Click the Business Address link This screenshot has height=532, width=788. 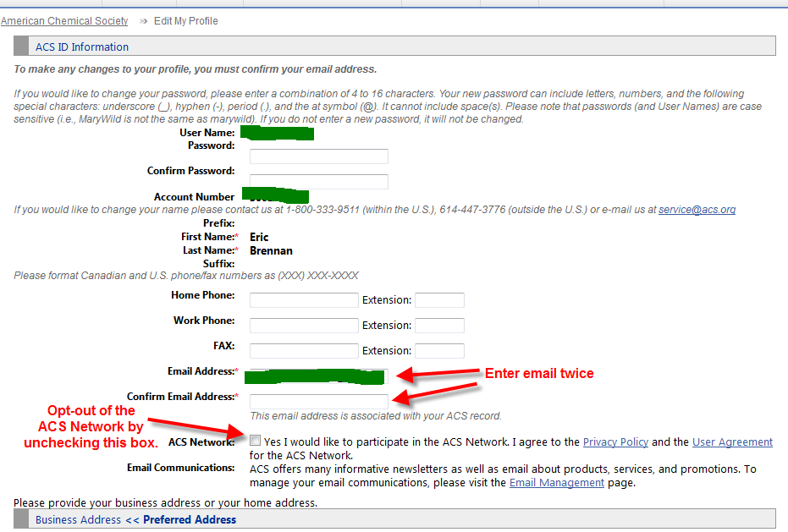click(78, 519)
